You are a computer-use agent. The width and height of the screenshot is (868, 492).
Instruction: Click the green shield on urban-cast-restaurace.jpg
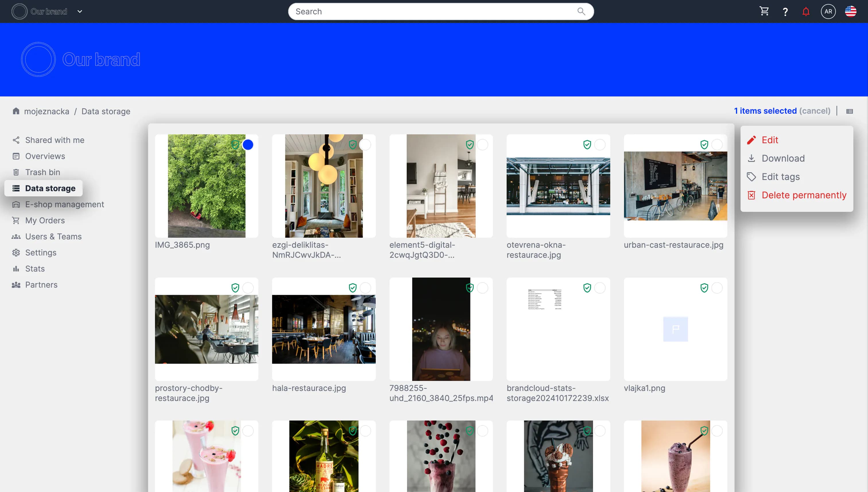[704, 145]
